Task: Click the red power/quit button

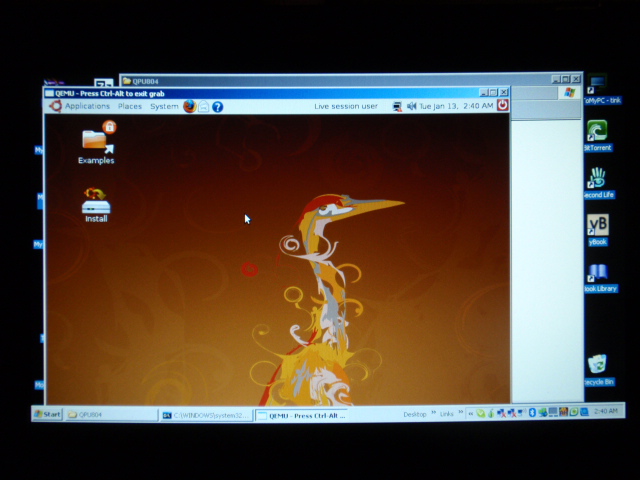Action: click(x=502, y=105)
